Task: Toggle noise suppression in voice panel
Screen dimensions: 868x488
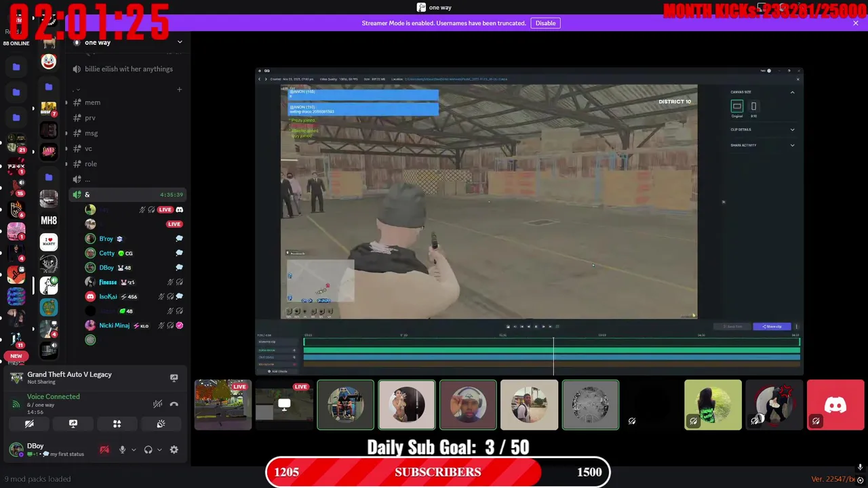Action: click(x=157, y=404)
